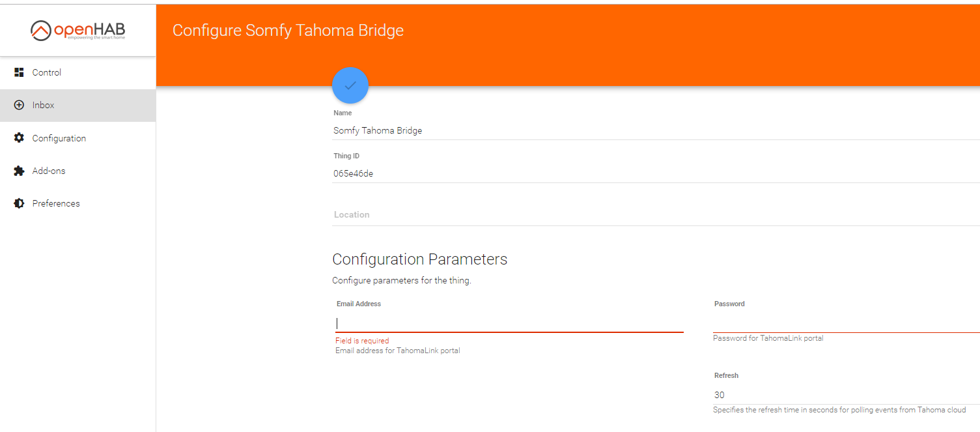Click the openHAB logo
This screenshot has height=432, width=980.
(78, 30)
